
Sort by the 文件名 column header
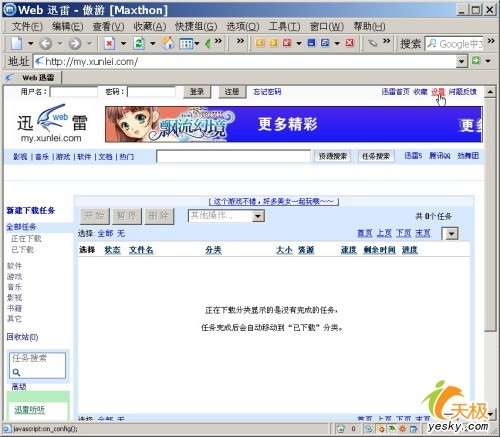pyautogui.click(x=141, y=250)
